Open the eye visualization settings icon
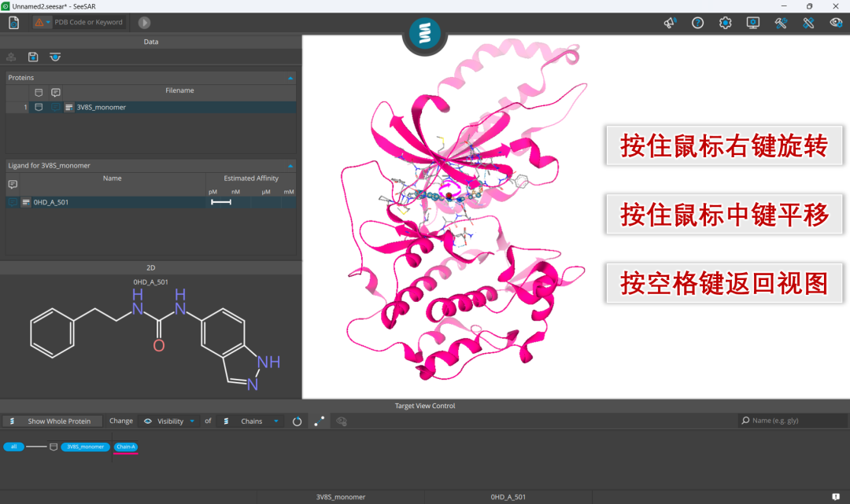 point(836,23)
